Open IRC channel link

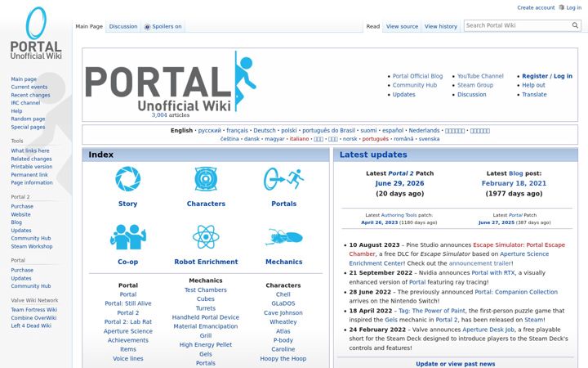tap(25, 102)
